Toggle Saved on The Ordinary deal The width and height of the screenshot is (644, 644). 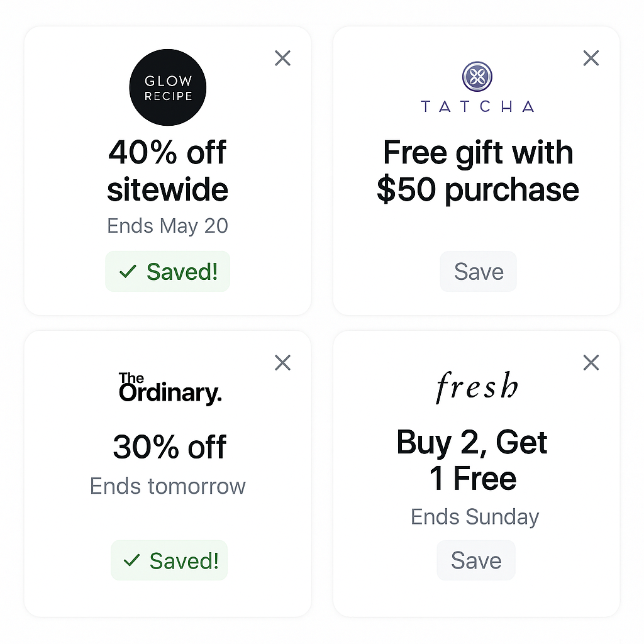[x=169, y=560]
